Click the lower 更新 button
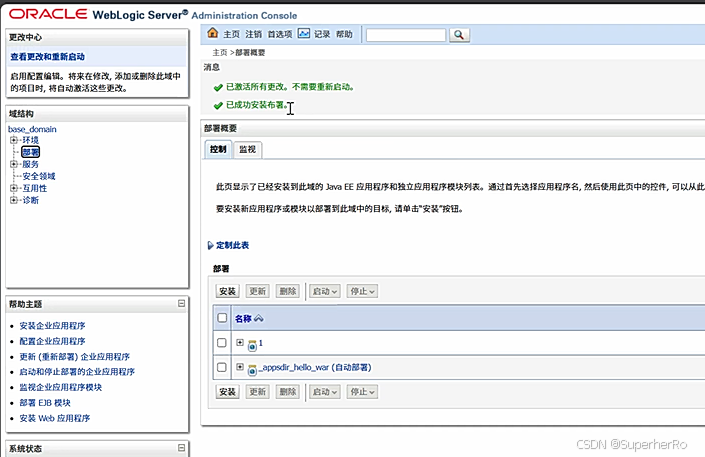Image resolution: width=705 pixels, height=457 pixels. (x=258, y=392)
